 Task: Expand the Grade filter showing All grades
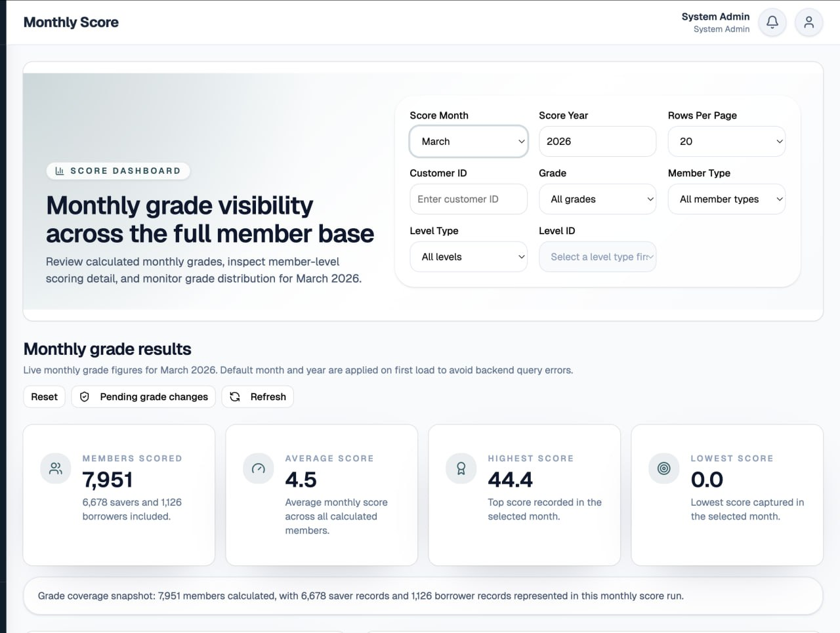[x=597, y=199]
